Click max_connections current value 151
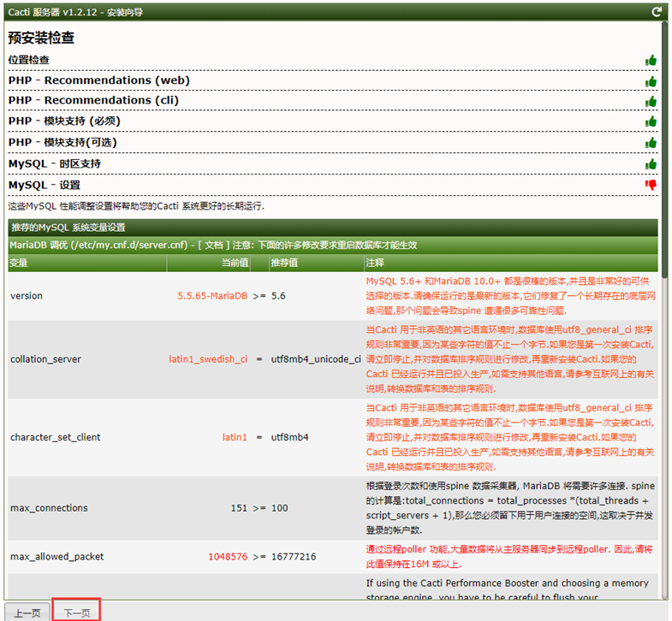This screenshot has height=621, width=672. click(239, 508)
